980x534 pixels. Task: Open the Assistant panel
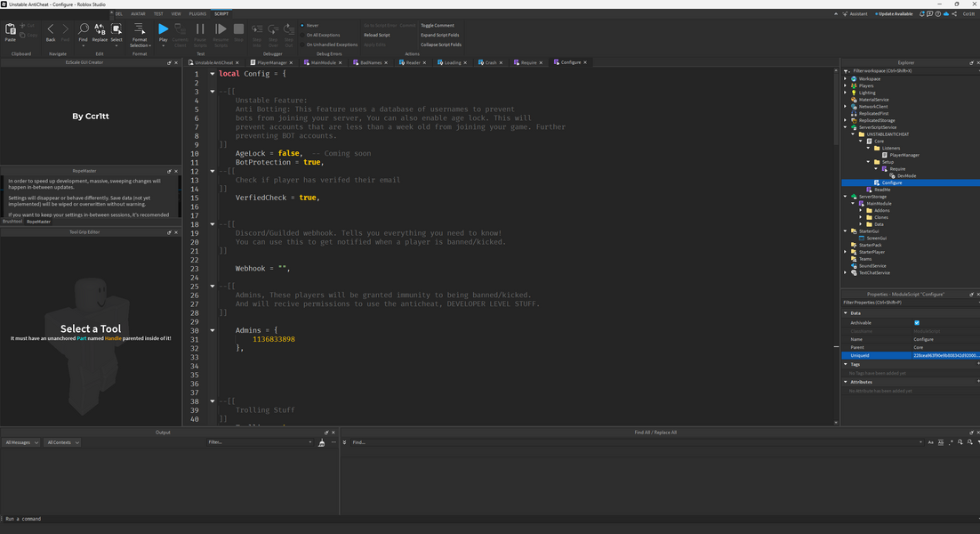[855, 13]
